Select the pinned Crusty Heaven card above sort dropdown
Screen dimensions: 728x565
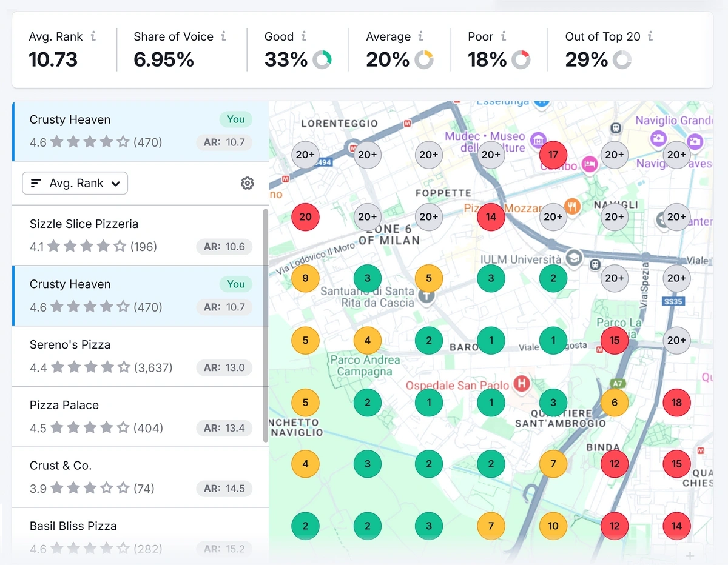(x=140, y=131)
